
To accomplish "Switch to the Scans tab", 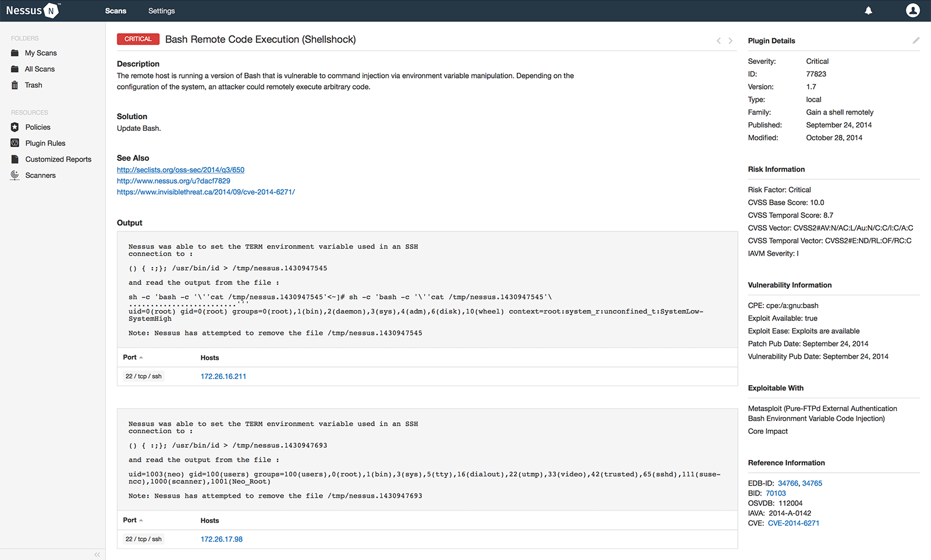I will click(x=116, y=11).
